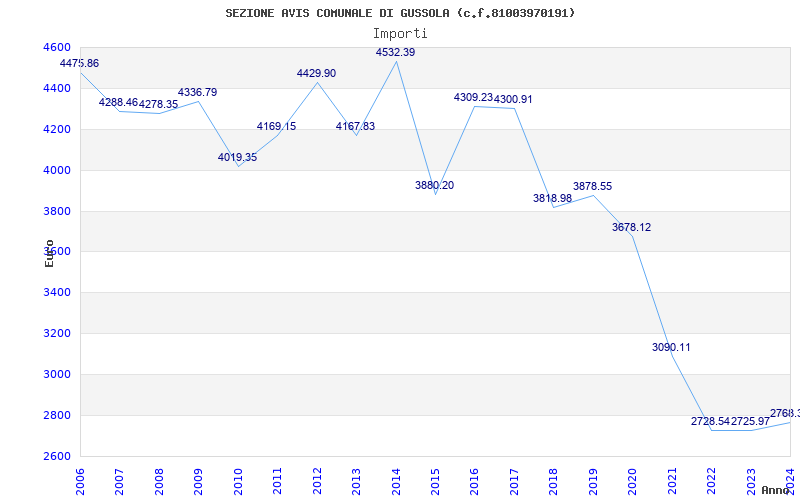Click the 3800 y-axis tick label
The height and width of the screenshot is (500, 800).
coord(58,211)
